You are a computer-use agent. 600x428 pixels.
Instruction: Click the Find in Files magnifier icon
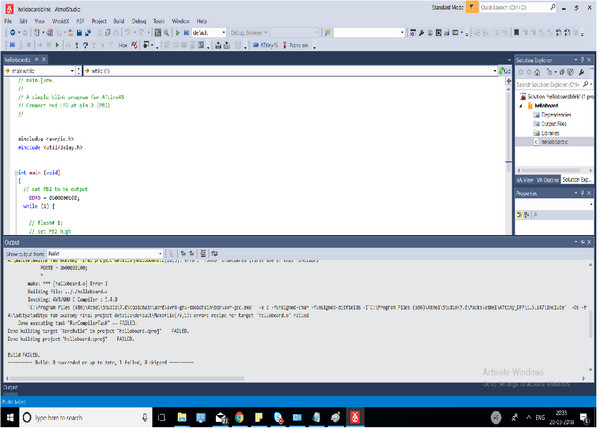[x=166, y=33]
